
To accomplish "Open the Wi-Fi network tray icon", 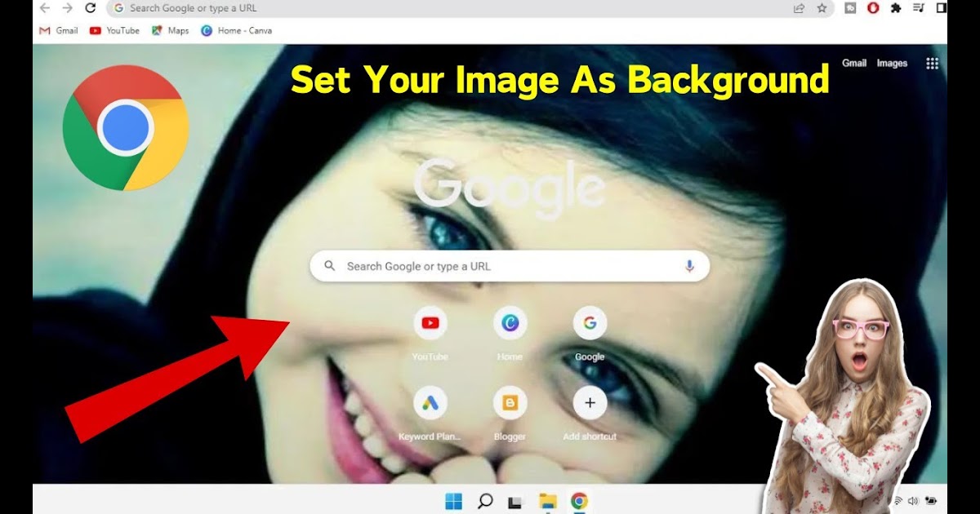I will tap(898, 501).
